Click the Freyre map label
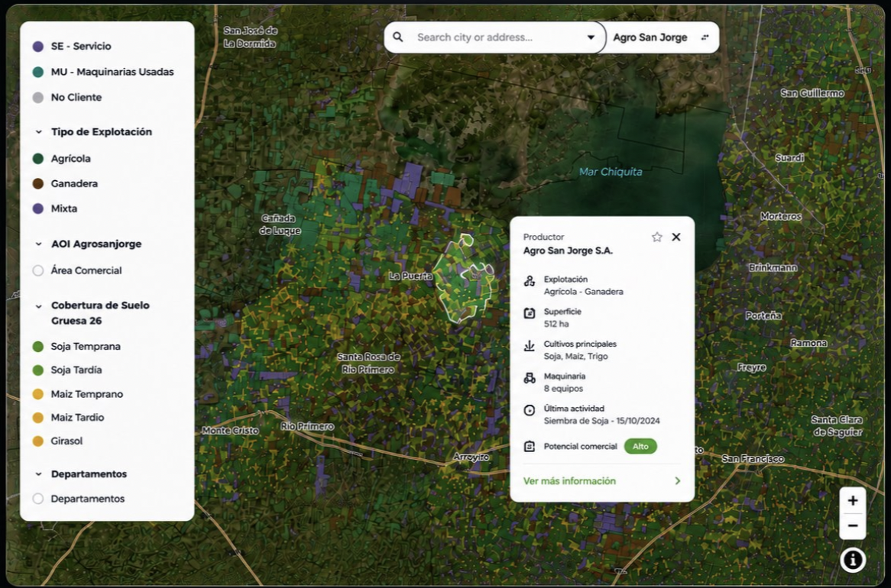Image resolution: width=891 pixels, height=588 pixels. [752, 367]
